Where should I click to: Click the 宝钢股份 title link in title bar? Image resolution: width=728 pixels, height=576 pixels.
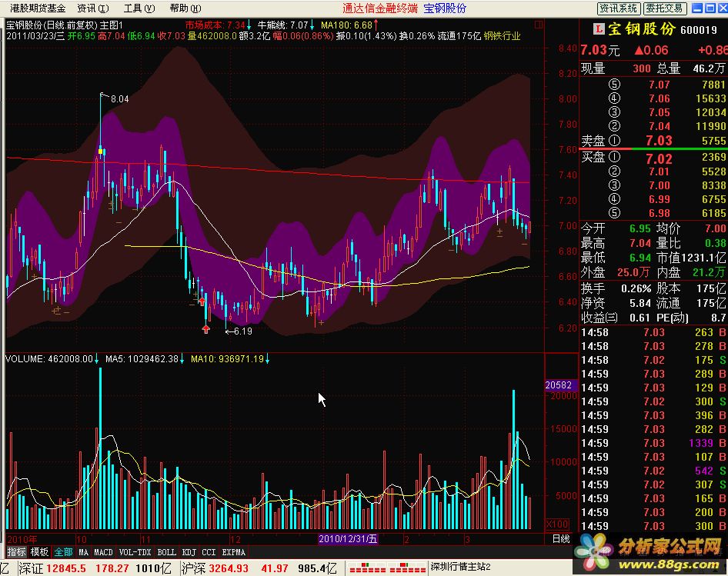(x=445, y=8)
